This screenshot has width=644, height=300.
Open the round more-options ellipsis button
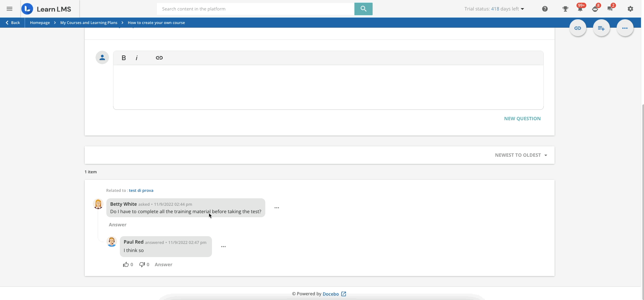tap(625, 28)
